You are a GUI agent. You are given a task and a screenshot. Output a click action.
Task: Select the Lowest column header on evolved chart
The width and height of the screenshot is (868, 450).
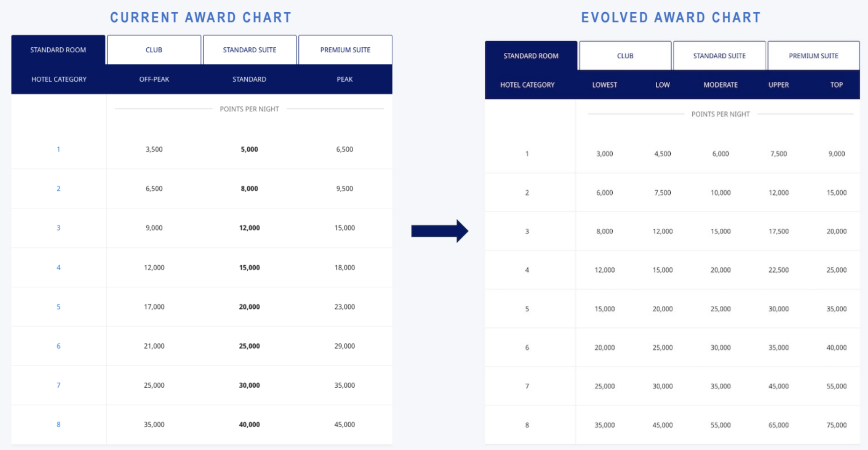point(604,85)
